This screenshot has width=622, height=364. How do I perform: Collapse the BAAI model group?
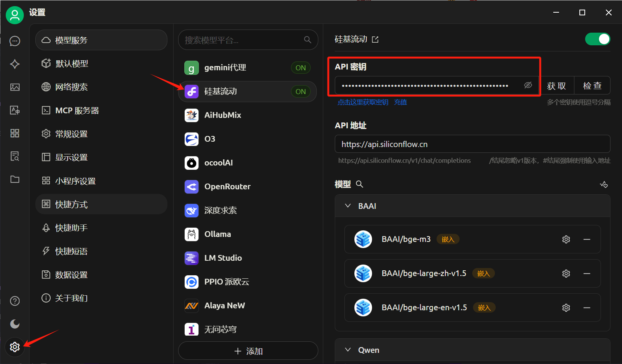point(348,206)
